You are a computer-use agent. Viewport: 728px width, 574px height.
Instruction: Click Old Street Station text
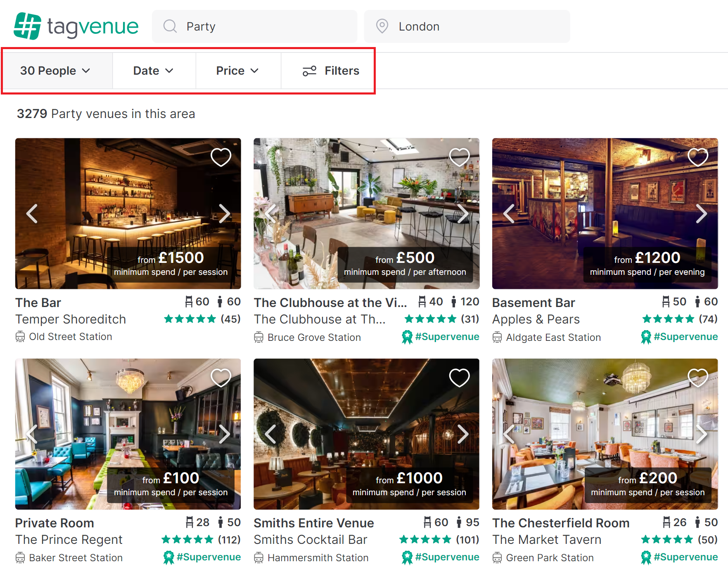click(x=71, y=337)
